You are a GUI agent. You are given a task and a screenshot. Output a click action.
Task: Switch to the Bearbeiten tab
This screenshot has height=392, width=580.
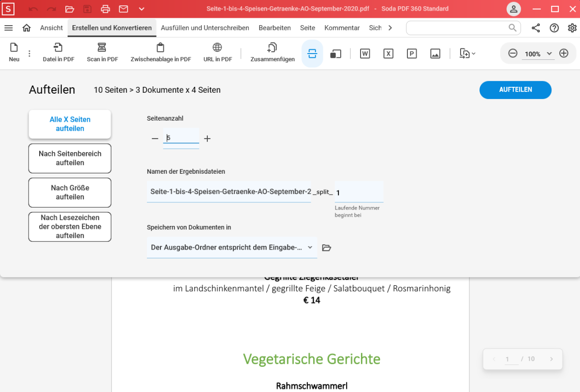pyautogui.click(x=275, y=28)
